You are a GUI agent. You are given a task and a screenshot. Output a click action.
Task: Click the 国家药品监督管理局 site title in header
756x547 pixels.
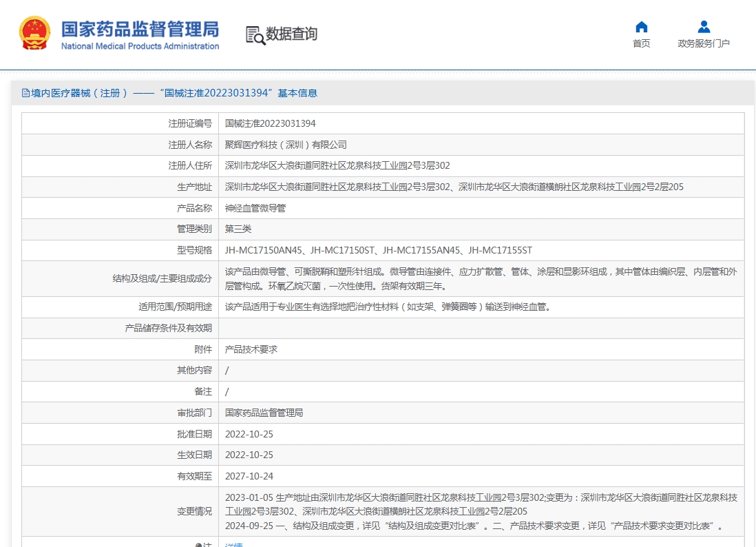[140, 29]
